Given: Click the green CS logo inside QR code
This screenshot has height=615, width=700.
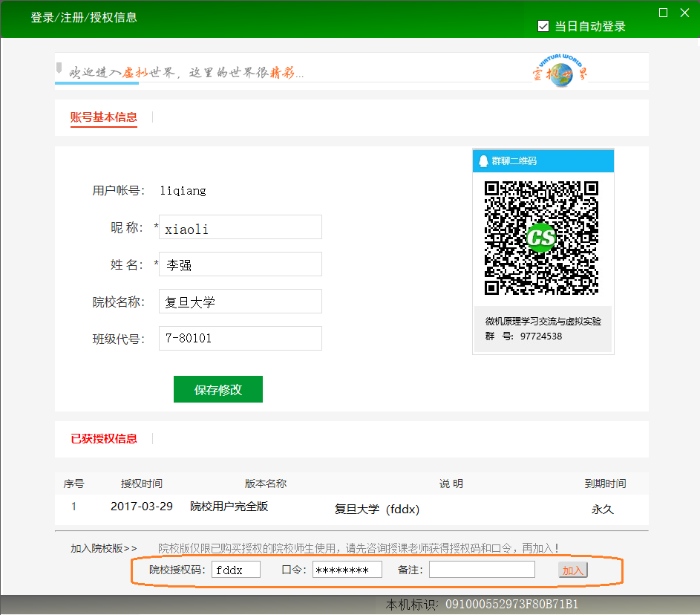Looking at the screenshot, I should point(541,237).
